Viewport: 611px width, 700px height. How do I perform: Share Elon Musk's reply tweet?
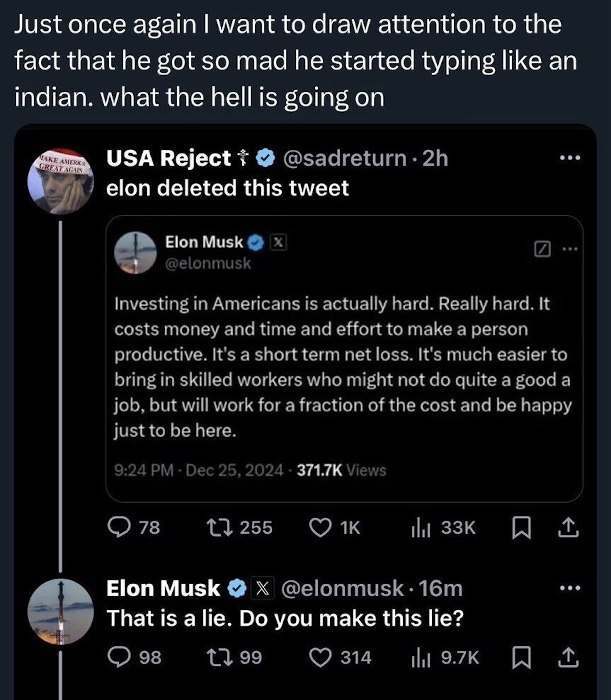pos(568,657)
